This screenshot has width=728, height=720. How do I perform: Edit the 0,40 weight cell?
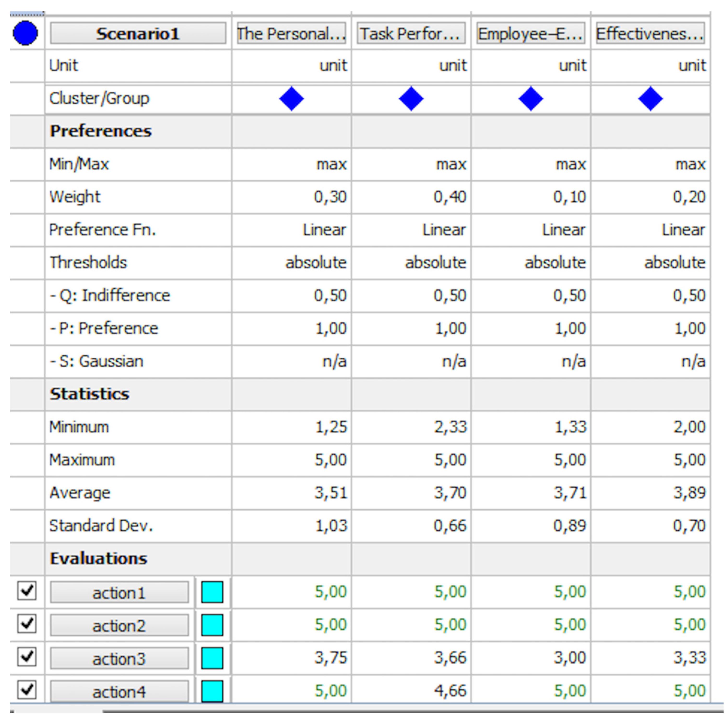point(450,197)
